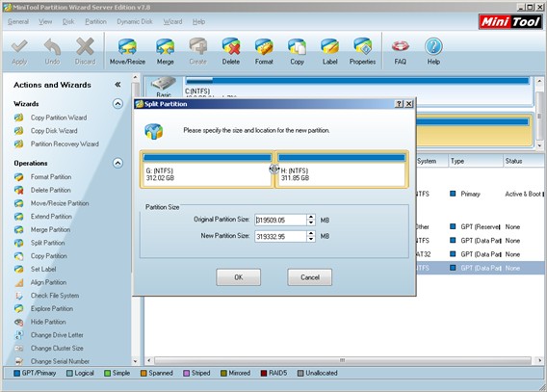The width and height of the screenshot is (547, 392).
Task: Click the Delete partition toolbar icon
Action: tap(231, 52)
